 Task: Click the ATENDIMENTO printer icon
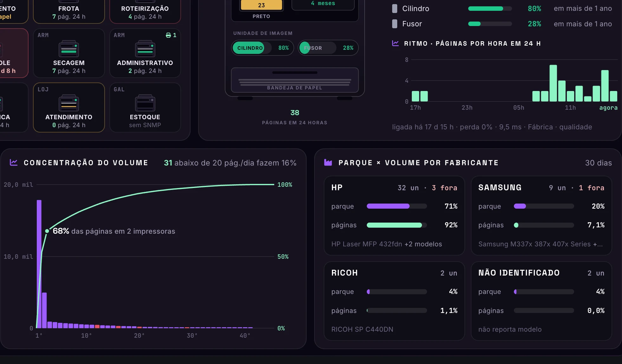click(x=69, y=103)
